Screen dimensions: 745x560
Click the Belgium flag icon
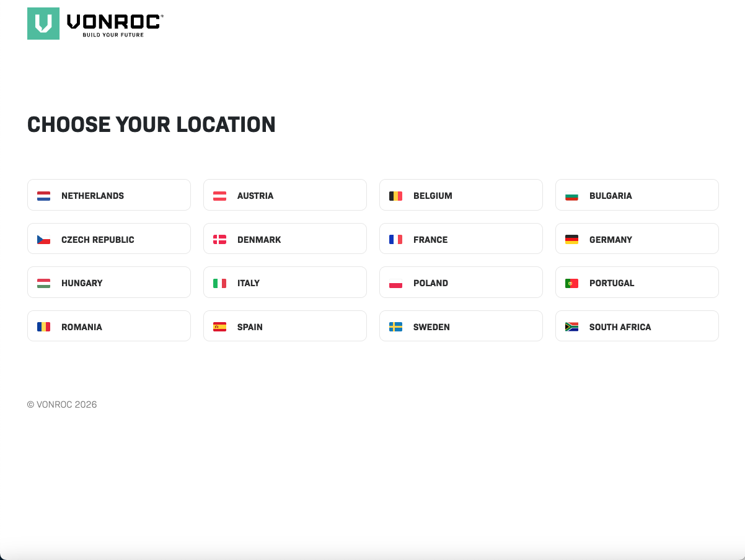(x=395, y=196)
